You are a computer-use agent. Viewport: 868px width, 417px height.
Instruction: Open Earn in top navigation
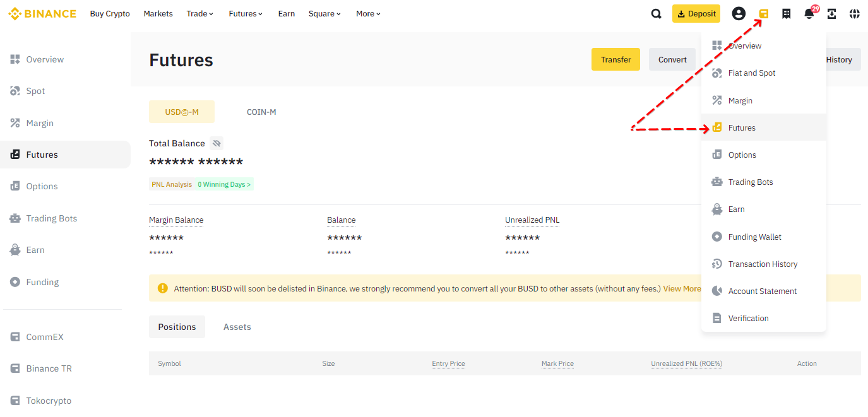(287, 14)
